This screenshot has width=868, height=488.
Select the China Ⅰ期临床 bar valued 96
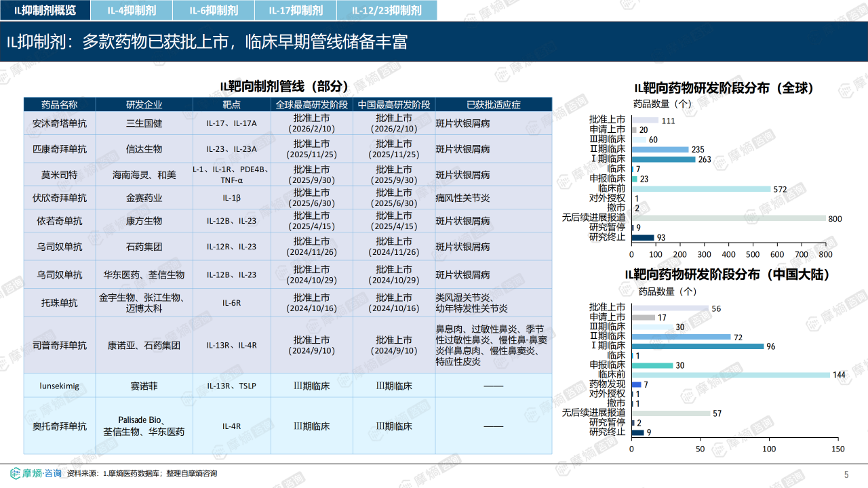[698, 346]
